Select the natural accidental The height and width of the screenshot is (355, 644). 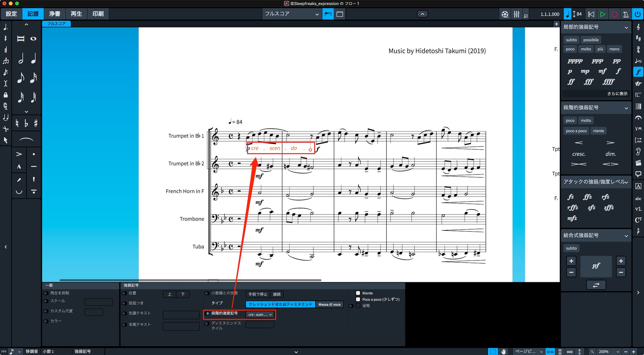pos(17,123)
